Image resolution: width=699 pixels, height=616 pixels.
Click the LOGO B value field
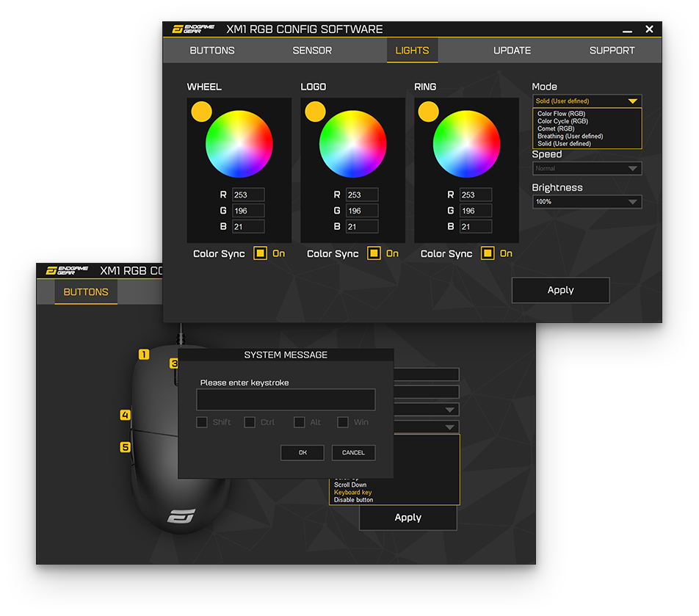[362, 226]
